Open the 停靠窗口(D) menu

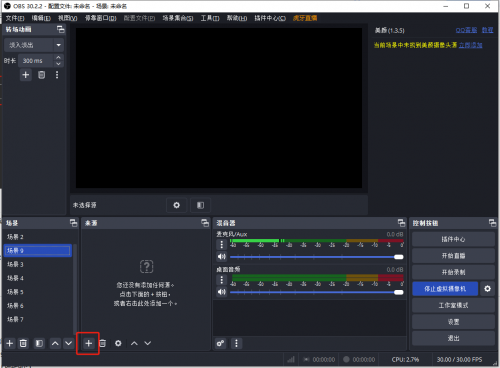pos(100,18)
